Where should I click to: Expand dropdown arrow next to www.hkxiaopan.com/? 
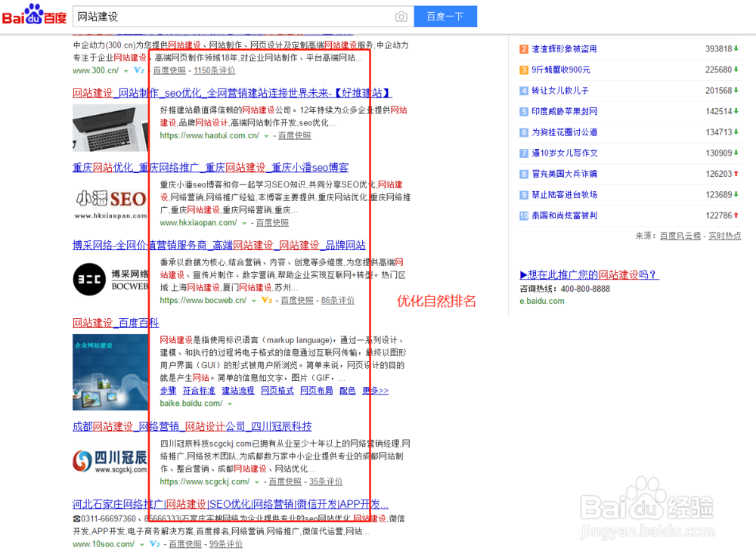click(x=244, y=224)
